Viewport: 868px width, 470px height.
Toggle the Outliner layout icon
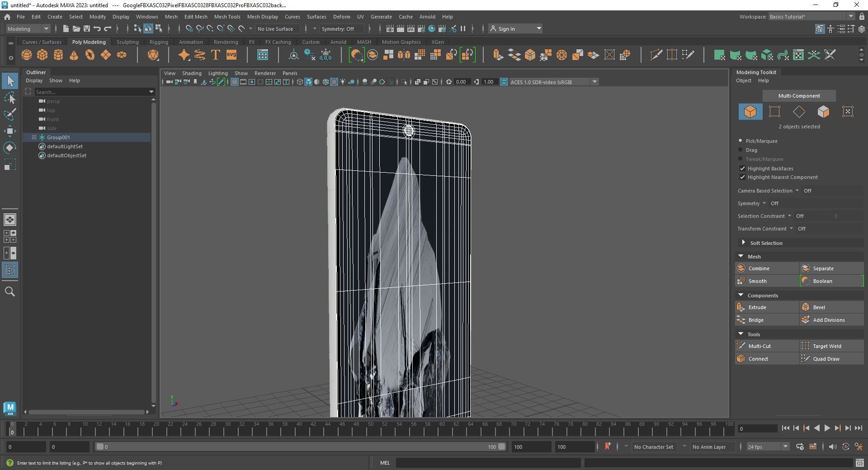[10, 270]
